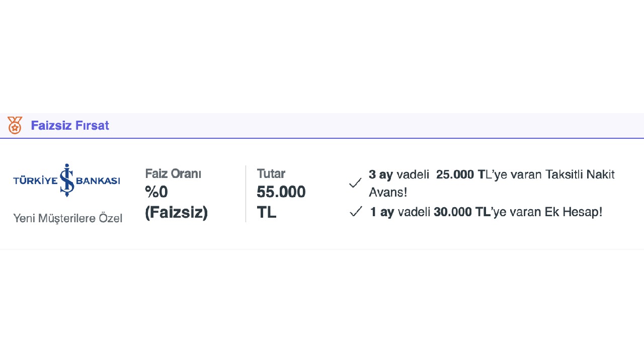Click the bold 3 ay text
This screenshot has width=644, height=362.
380,175
